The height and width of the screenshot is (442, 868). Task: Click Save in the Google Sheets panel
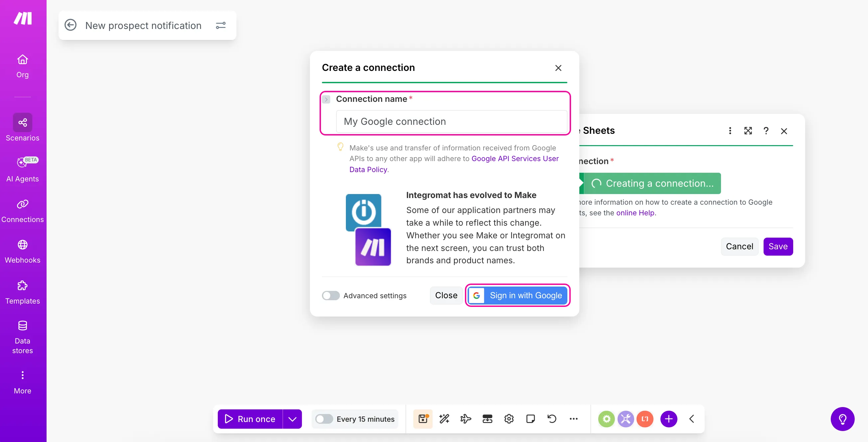pos(778,246)
